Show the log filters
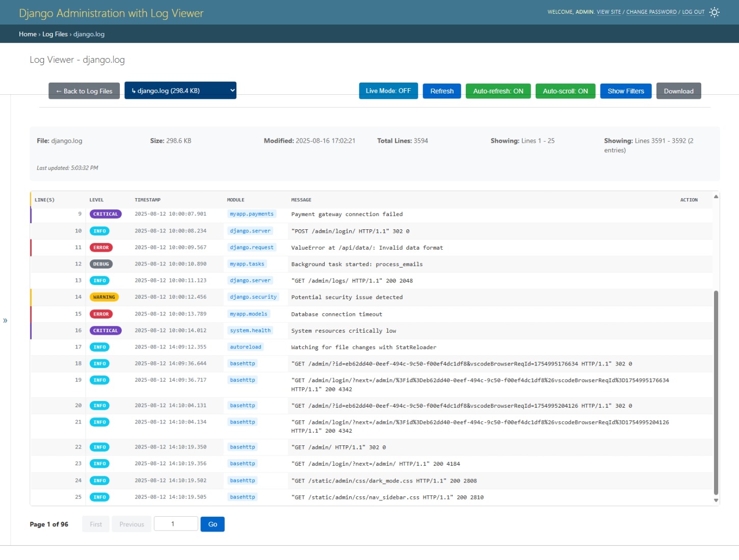 (x=626, y=91)
